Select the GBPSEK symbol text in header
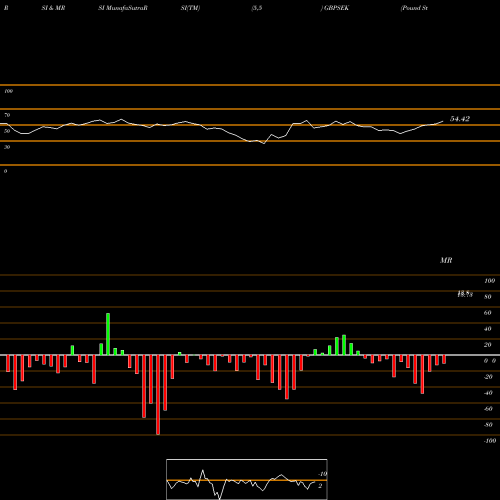This screenshot has height=500, width=500. click(x=336, y=8)
